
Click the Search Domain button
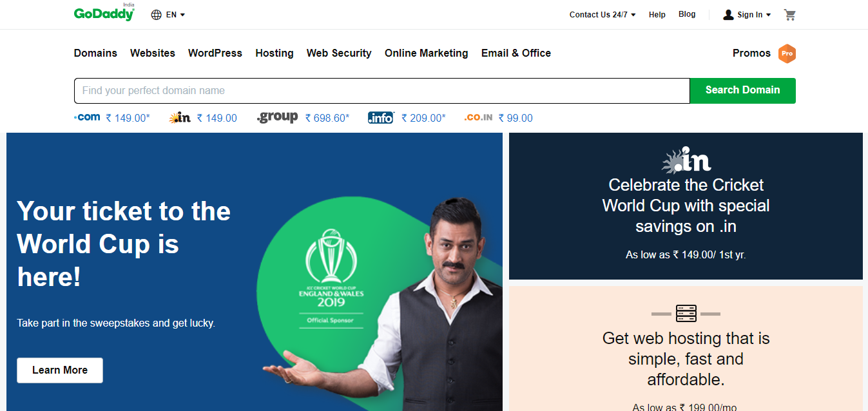(742, 90)
